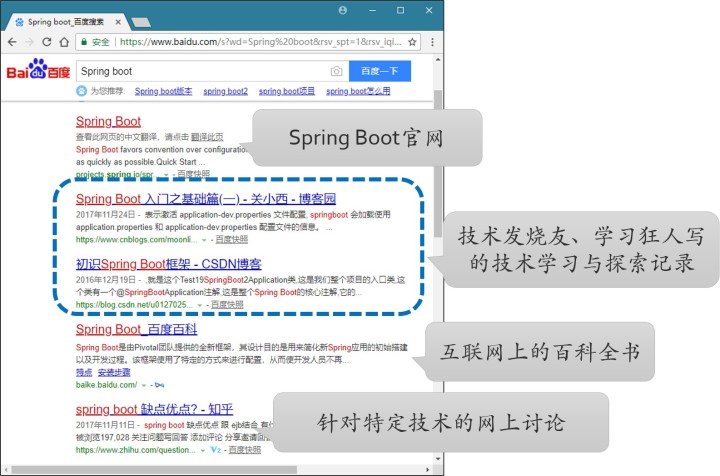This screenshot has width=720, height=476.
Task: Click the Baidu search input field
Action: tap(200, 71)
